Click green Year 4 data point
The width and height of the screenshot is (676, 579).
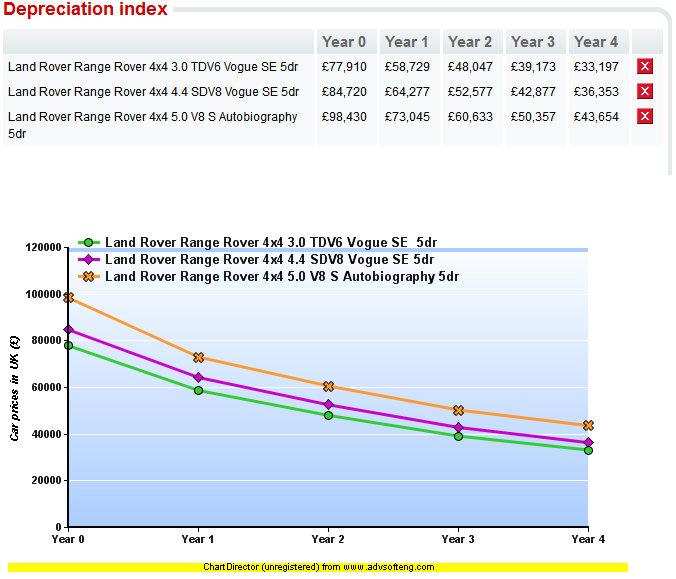(588, 451)
